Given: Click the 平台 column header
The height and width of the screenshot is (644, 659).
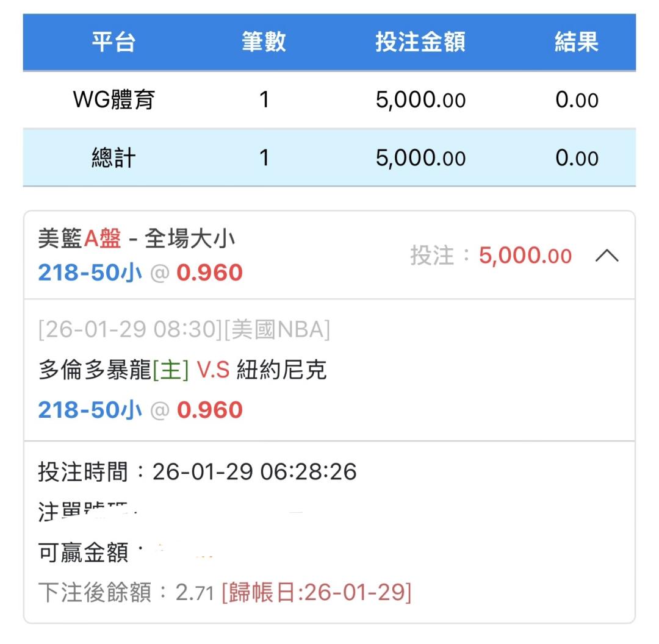Looking at the screenshot, I should point(113,42).
